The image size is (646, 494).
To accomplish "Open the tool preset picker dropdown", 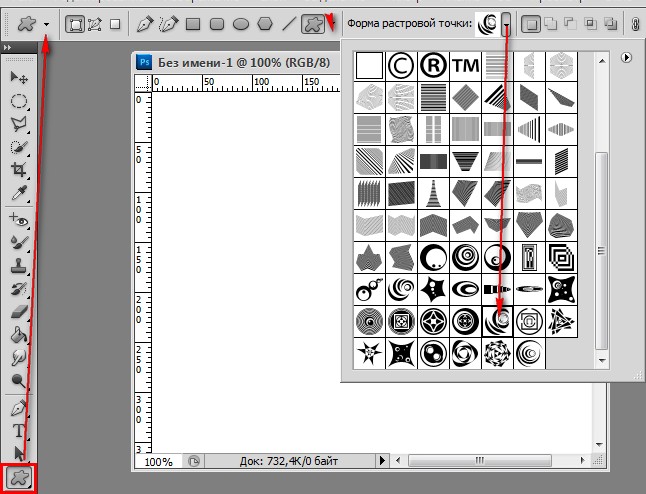I will click(46, 24).
